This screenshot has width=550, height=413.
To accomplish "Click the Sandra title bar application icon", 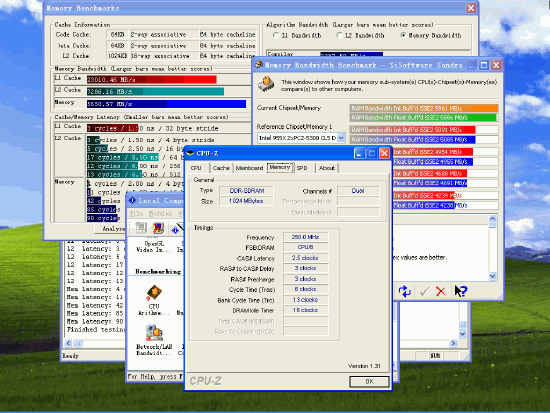I will pos(259,65).
